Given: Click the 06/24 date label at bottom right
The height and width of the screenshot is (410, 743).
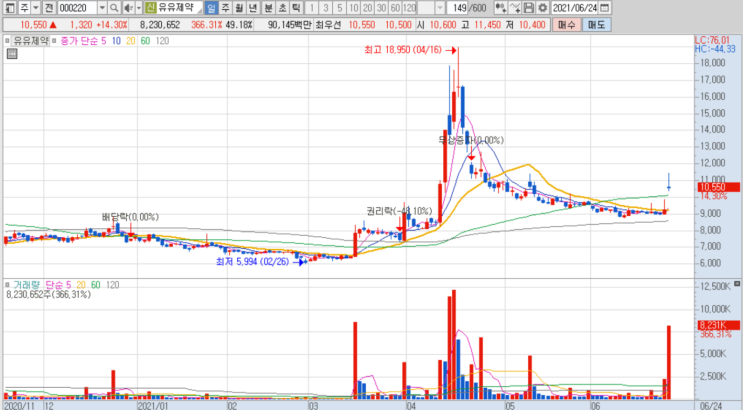Looking at the screenshot, I should (x=711, y=406).
